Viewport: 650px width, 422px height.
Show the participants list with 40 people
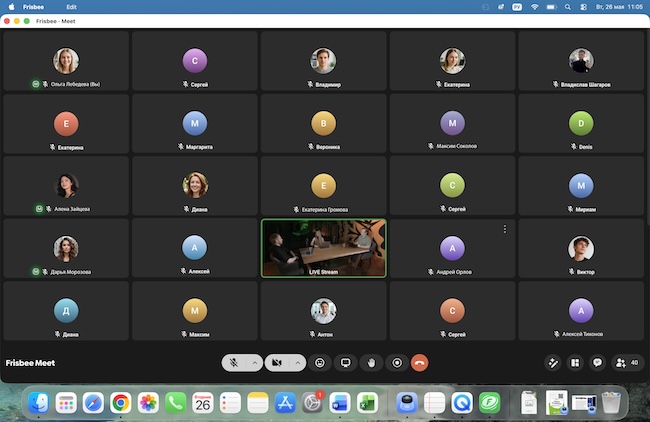627,363
